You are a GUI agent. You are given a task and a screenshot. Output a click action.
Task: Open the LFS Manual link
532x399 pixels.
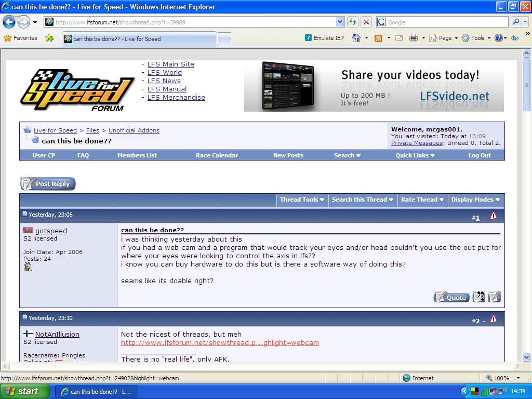[167, 89]
